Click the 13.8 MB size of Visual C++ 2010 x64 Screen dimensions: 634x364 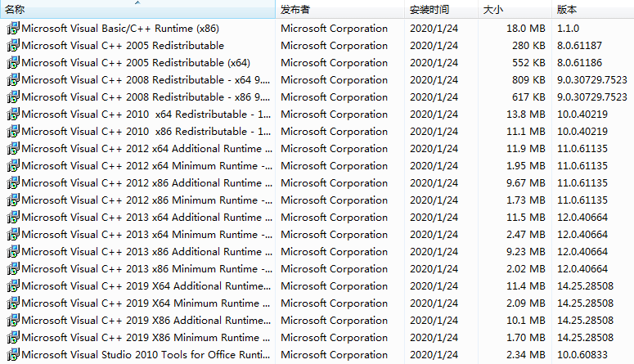(526, 115)
